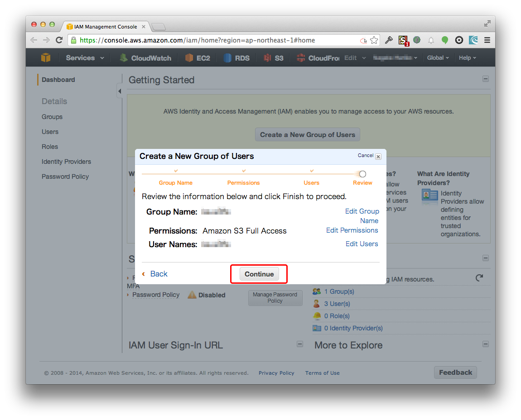This screenshot has width=521, height=420.
Task: Close the dialog with Cancel X icon
Action: point(378,157)
